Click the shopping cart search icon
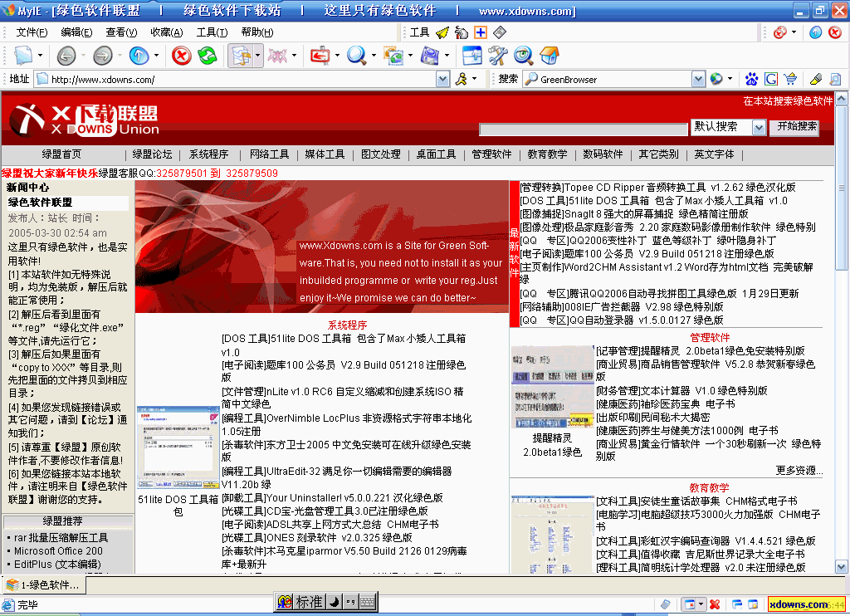This screenshot has height=616, width=850. 790,79
